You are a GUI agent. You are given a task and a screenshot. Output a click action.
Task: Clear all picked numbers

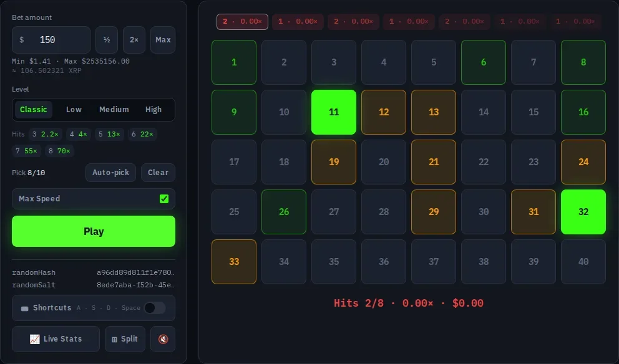click(158, 172)
